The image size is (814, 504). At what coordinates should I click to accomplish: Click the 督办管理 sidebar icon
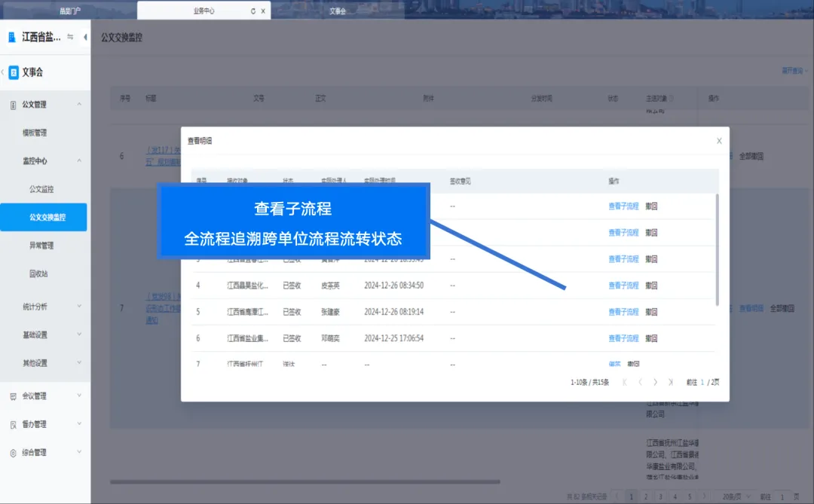click(13, 425)
